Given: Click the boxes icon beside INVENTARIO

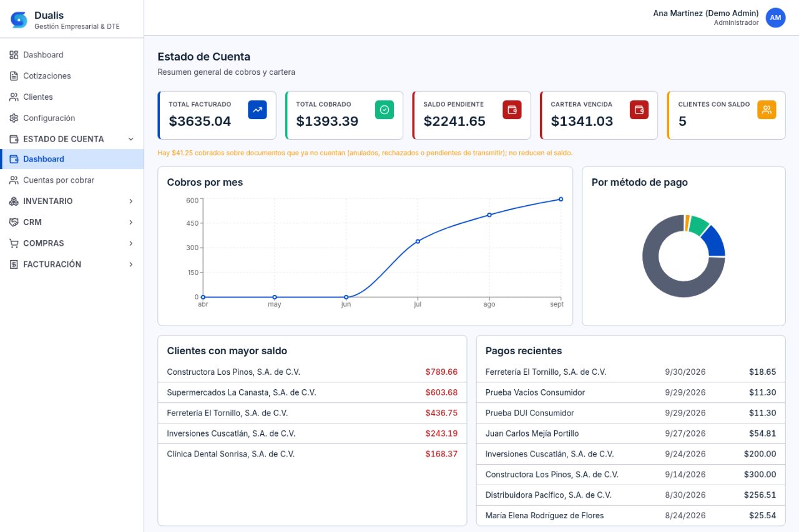Looking at the screenshot, I should coord(14,201).
